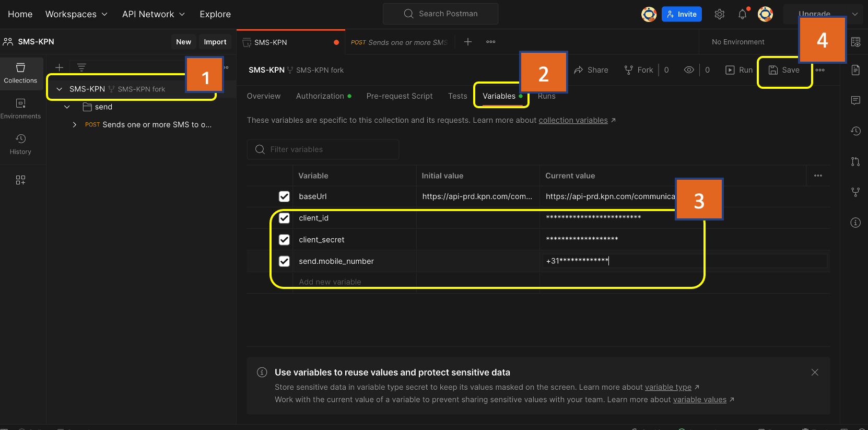Click the Share button
Image resolution: width=868 pixels, height=430 pixels.
591,70
